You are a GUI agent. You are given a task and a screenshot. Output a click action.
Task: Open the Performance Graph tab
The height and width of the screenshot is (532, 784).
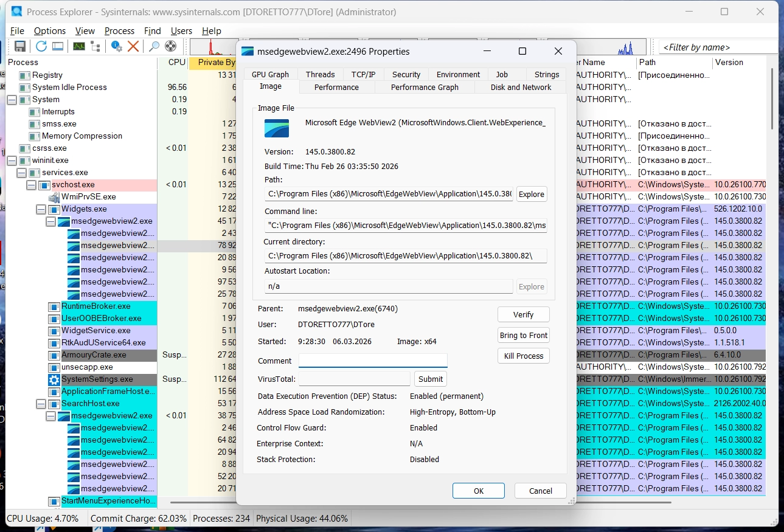pyautogui.click(x=424, y=87)
